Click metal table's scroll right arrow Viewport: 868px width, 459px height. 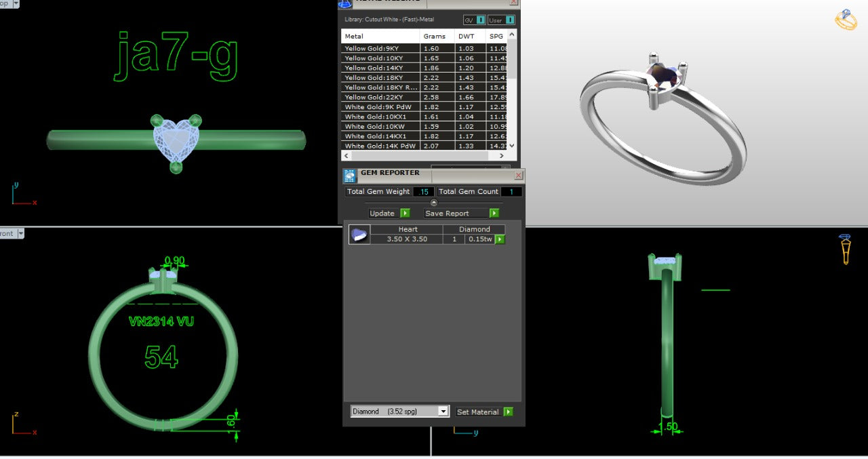502,156
